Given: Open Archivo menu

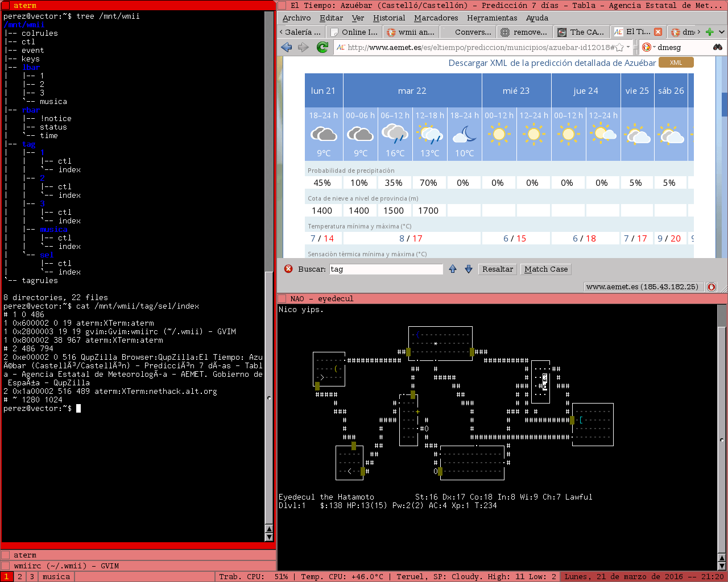Looking at the screenshot, I should [x=296, y=18].
